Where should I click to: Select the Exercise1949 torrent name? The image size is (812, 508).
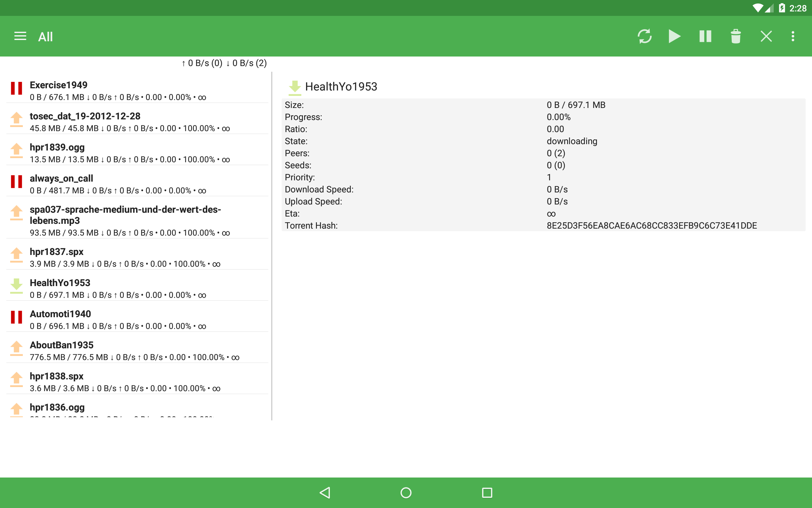(58, 85)
